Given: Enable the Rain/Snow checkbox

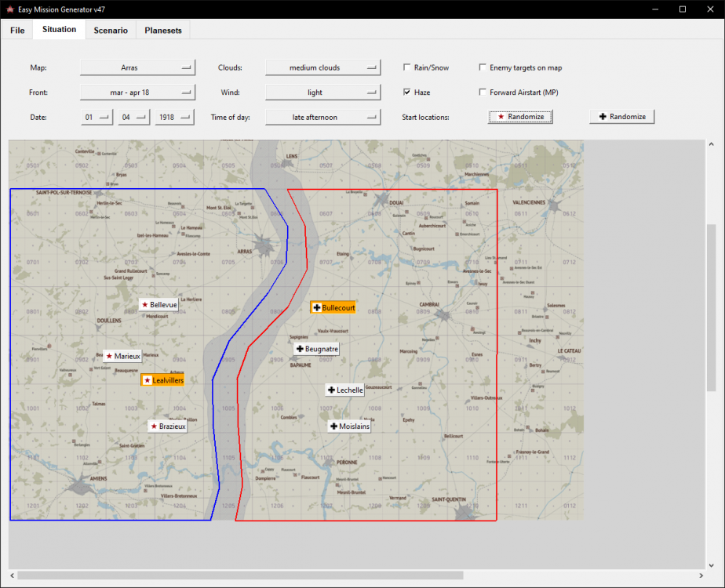Looking at the screenshot, I should [407, 68].
